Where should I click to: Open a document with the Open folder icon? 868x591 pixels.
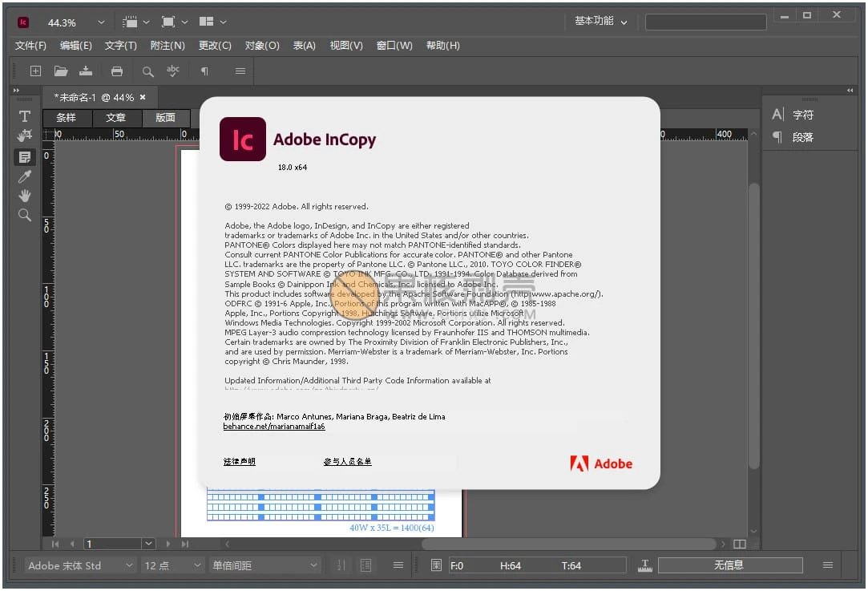(x=60, y=71)
